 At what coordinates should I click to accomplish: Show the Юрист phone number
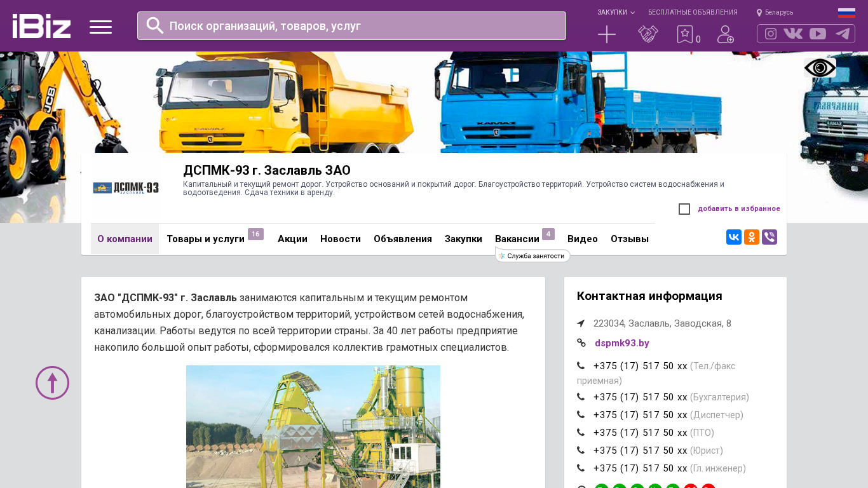(x=641, y=451)
